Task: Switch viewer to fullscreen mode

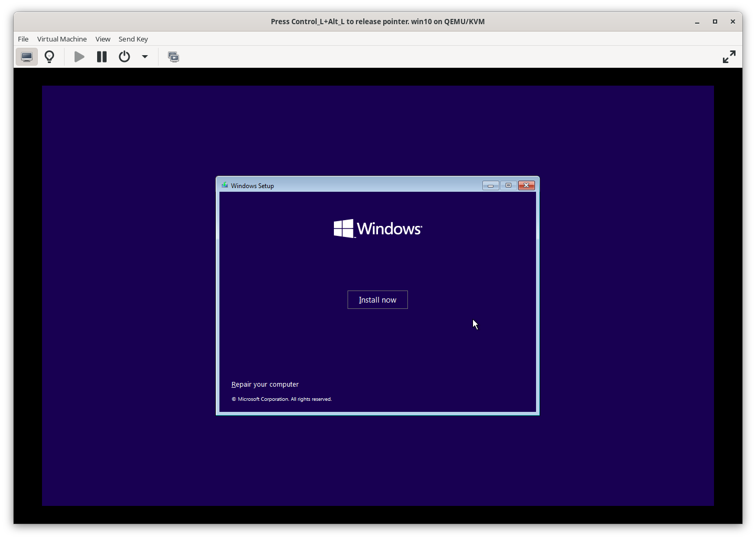Action: coord(729,57)
